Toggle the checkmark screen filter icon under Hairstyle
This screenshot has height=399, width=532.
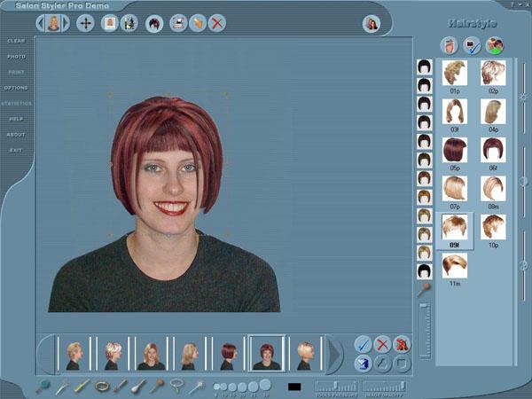[x=473, y=44]
